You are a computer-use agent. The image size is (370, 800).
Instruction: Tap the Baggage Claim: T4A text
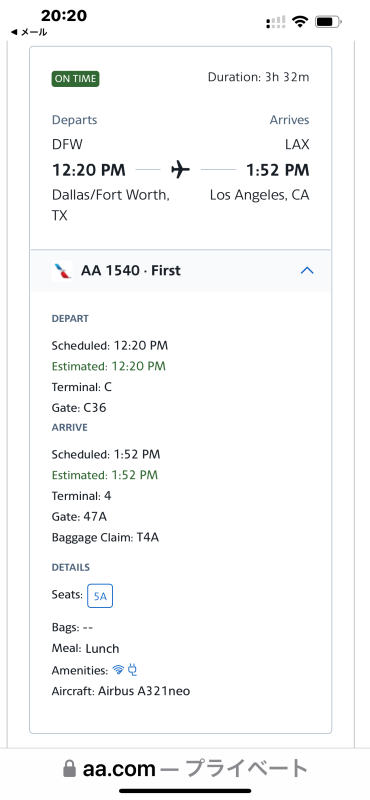point(105,537)
